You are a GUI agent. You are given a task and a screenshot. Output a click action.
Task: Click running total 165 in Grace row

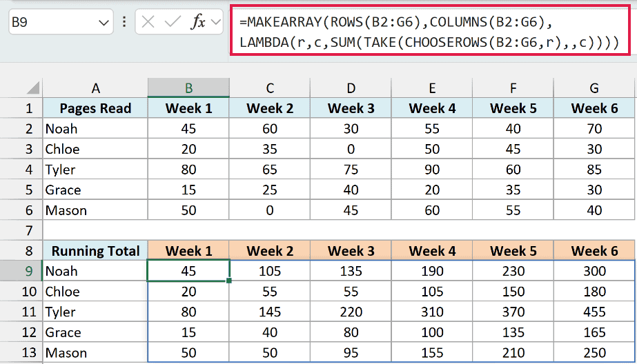[x=594, y=332]
